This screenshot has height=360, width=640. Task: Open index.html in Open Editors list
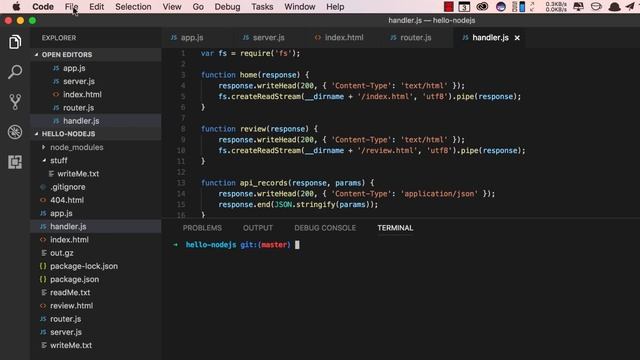tap(96, 94)
